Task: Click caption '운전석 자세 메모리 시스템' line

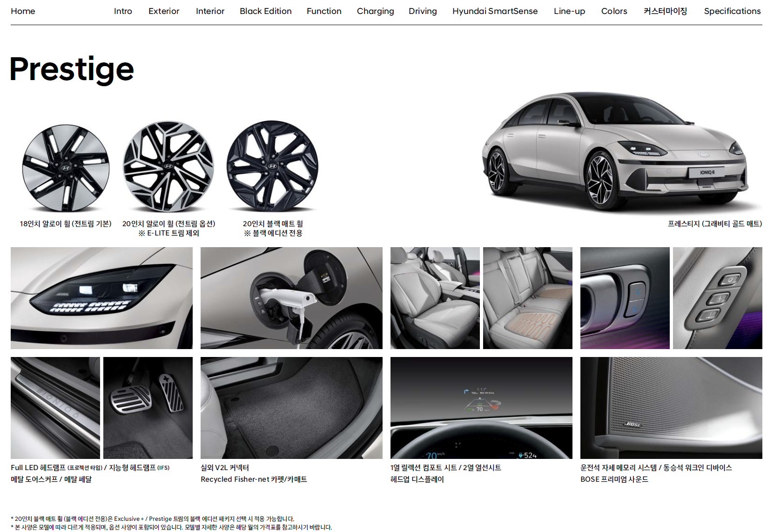Action: point(656,468)
